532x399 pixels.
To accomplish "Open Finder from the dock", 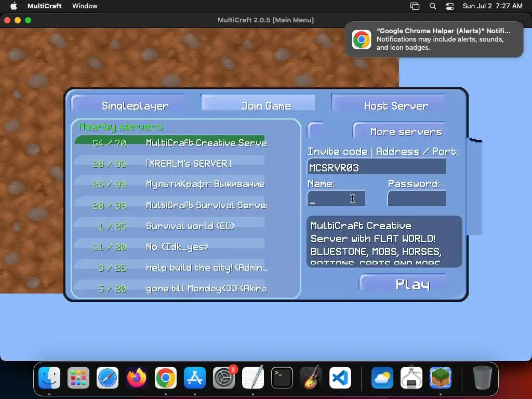I will tap(49, 378).
